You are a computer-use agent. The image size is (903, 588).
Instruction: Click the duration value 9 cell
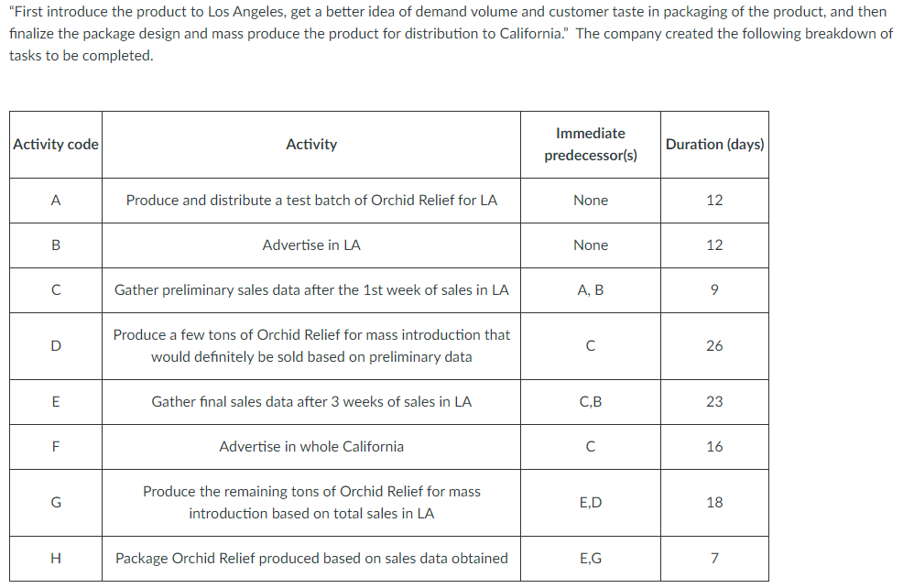point(714,290)
